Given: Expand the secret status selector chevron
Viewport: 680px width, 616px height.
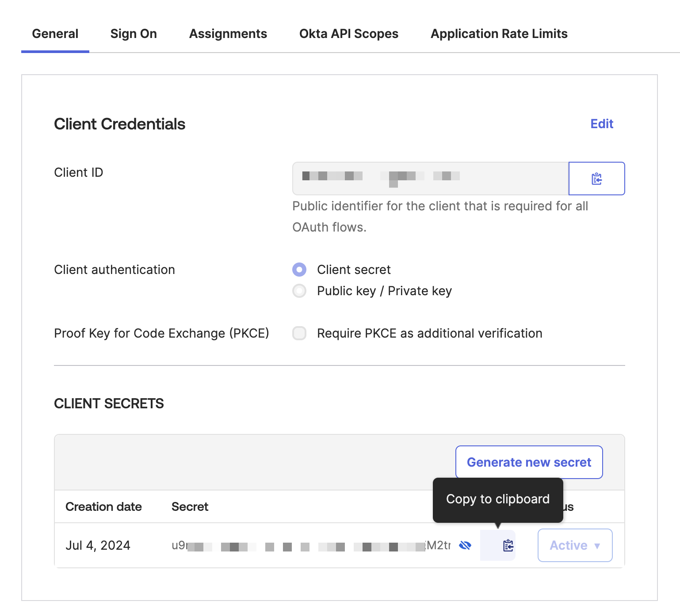Looking at the screenshot, I should [597, 546].
